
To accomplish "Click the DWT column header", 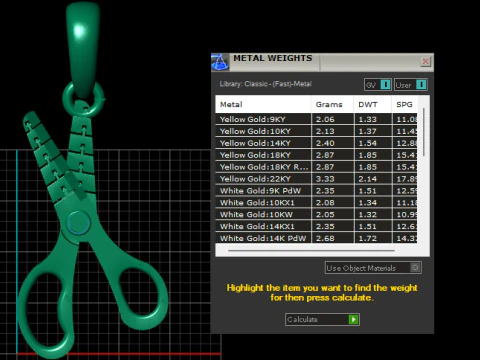I will tap(373, 104).
